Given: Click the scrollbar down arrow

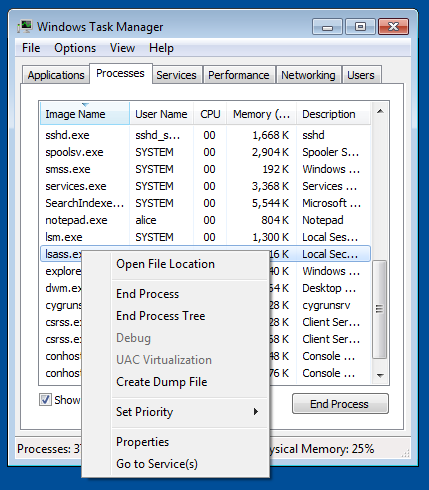Looking at the screenshot, I should pyautogui.click(x=380, y=375).
